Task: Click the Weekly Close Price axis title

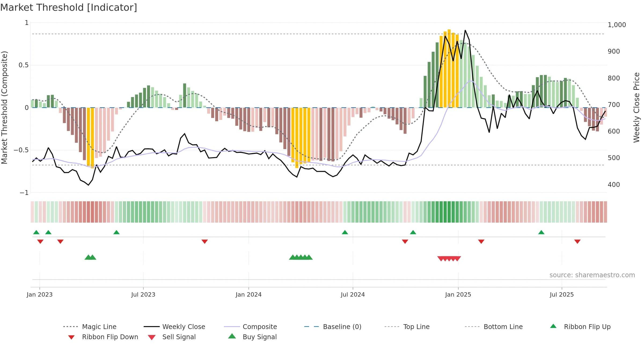Action: 636,108
